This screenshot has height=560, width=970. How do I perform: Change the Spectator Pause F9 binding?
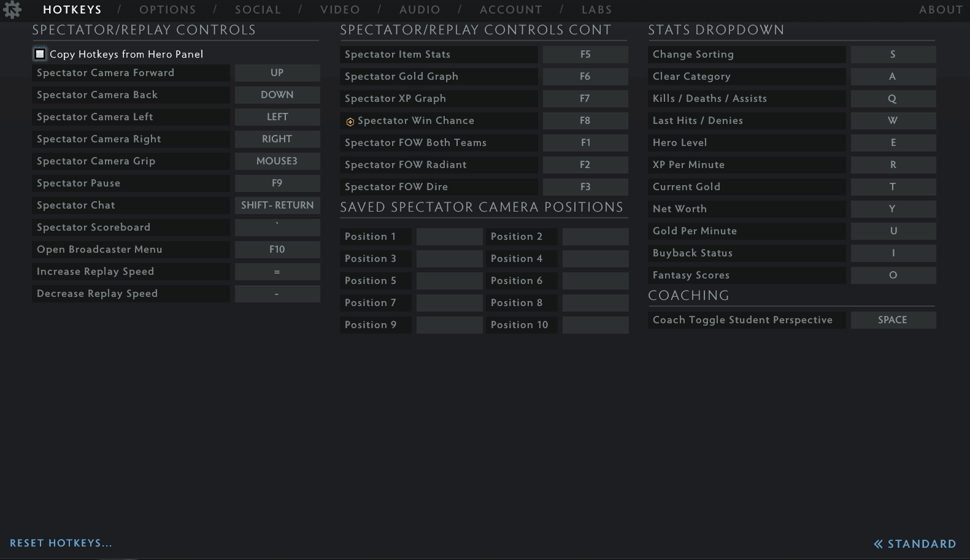point(277,183)
